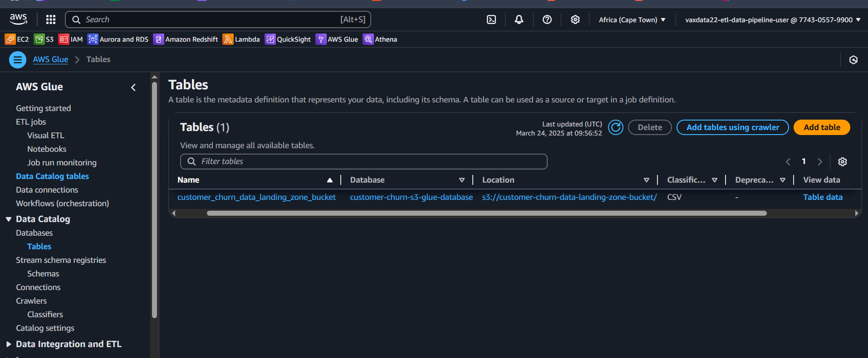
Task: Open the side info panel icon
Action: click(853, 60)
